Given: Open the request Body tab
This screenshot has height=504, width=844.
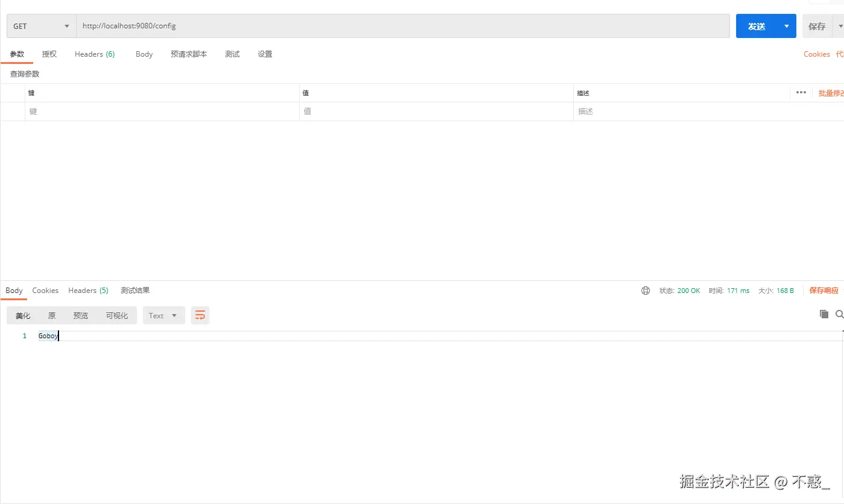Looking at the screenshot, I should pos(144,54).
